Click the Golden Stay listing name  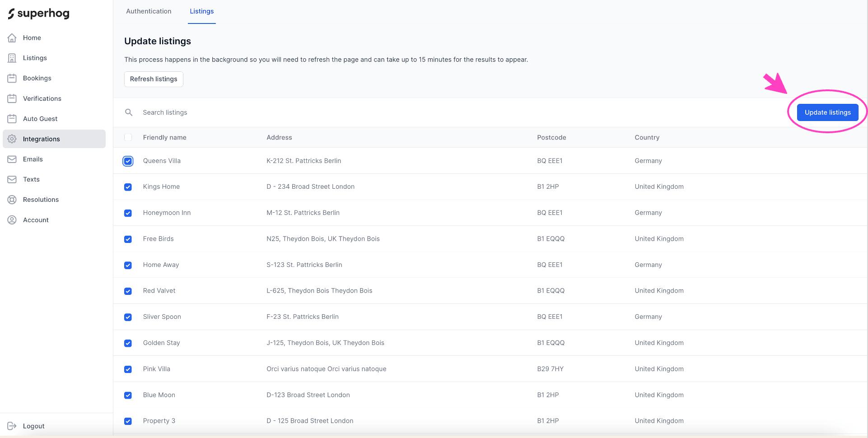161,343
